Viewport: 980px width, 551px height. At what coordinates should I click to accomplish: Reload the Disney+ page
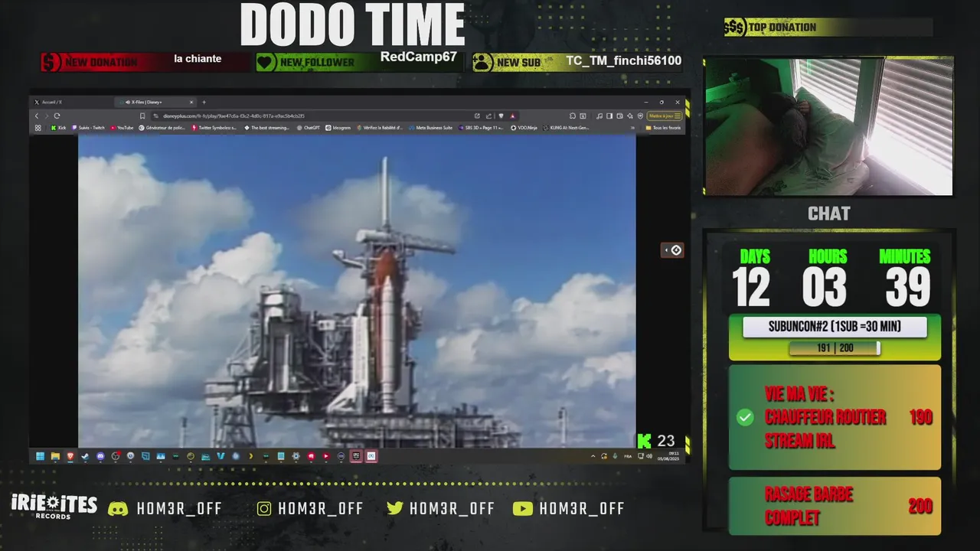[57, 116]
